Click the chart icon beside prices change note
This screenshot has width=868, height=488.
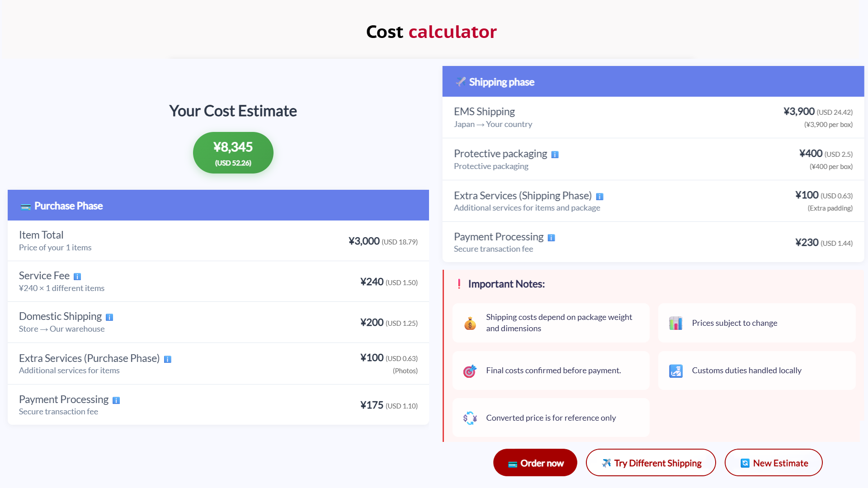pos(675,323)
